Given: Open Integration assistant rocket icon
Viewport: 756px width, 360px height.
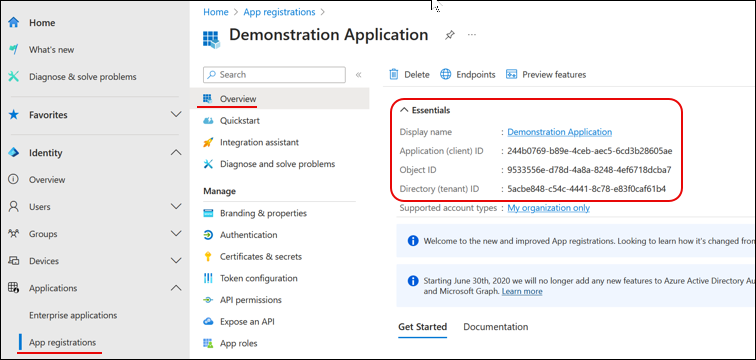Looking at the screenshot, I should pyautogui.click(x=208, y=142).
